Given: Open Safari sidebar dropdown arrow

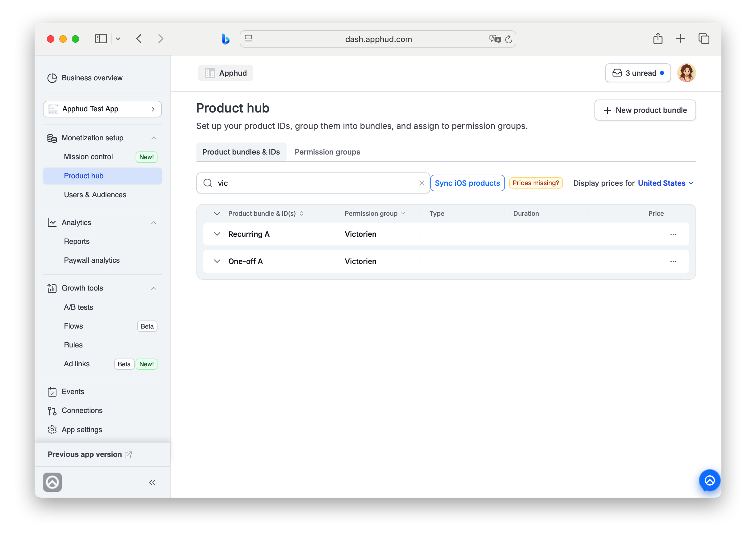Looking at the screenshot, I should pos(118,39).
